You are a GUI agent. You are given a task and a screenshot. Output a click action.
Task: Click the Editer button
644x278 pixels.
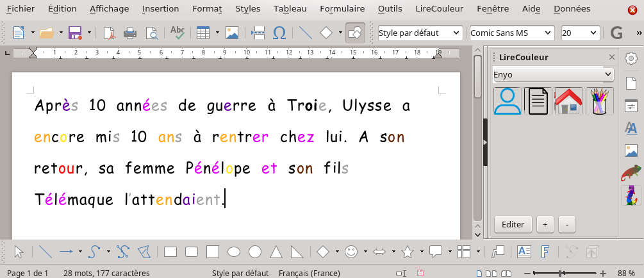[513, 224]
